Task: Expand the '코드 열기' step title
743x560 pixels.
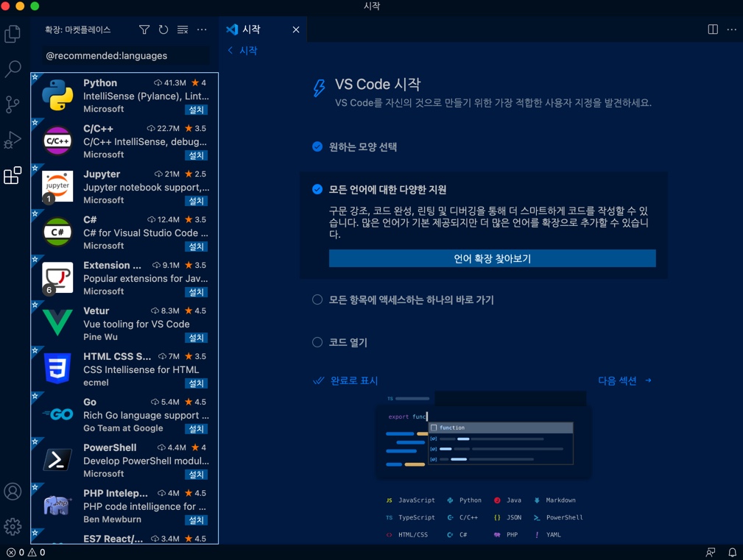Action: 348,342
